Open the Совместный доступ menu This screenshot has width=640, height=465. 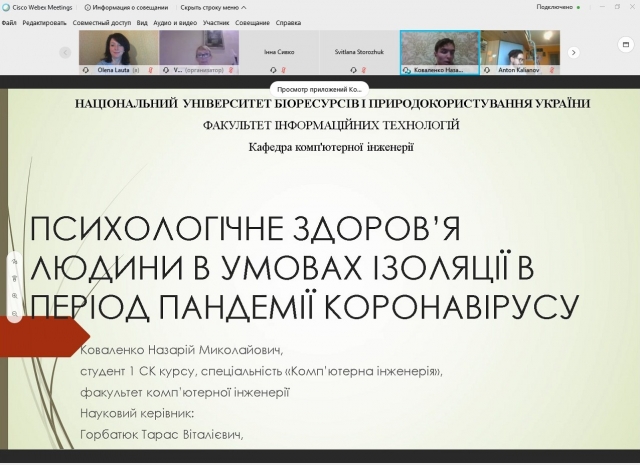click(102, 23)
